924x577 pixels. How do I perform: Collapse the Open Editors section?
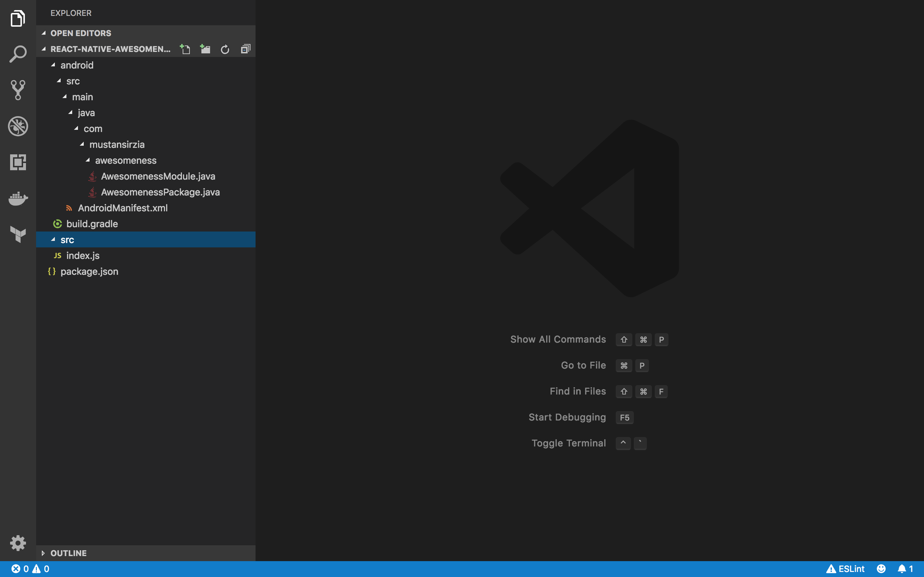point(80,33)
